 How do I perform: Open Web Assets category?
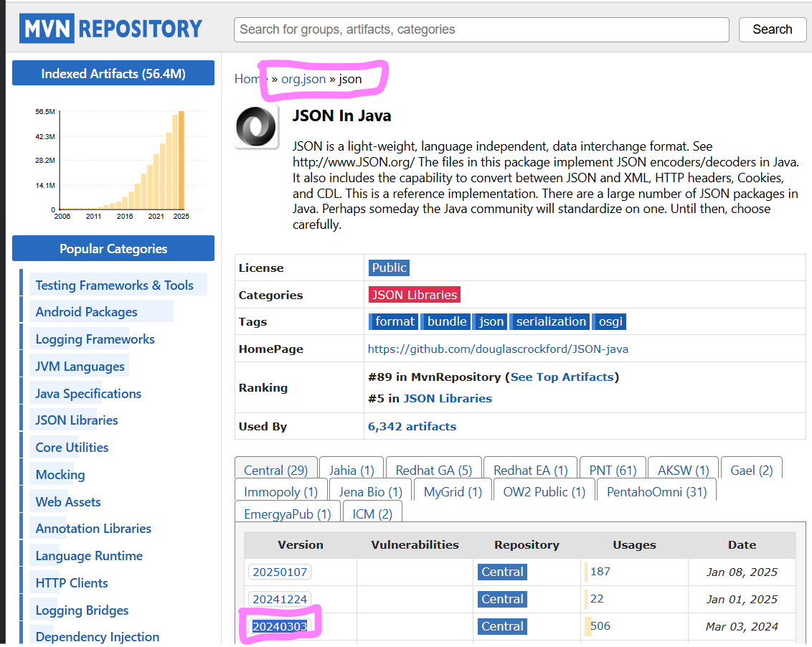68,502
